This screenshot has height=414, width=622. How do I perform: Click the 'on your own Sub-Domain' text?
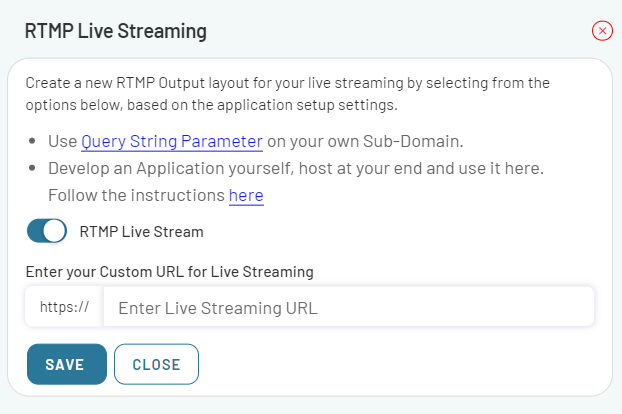point(365,141)
